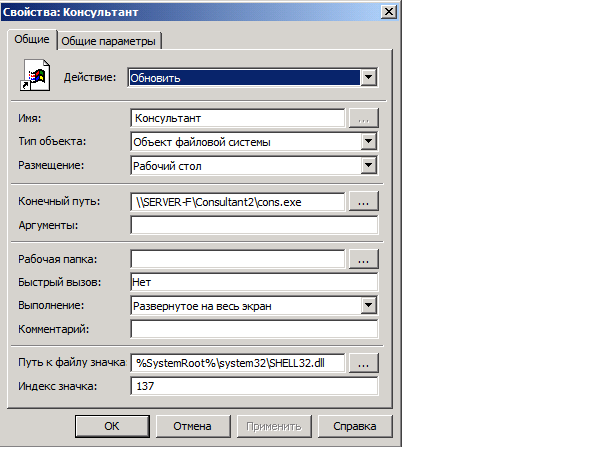The image size is (614, 460).
Task: Click the Тип объекта: label
Action: tap(52, 141)
